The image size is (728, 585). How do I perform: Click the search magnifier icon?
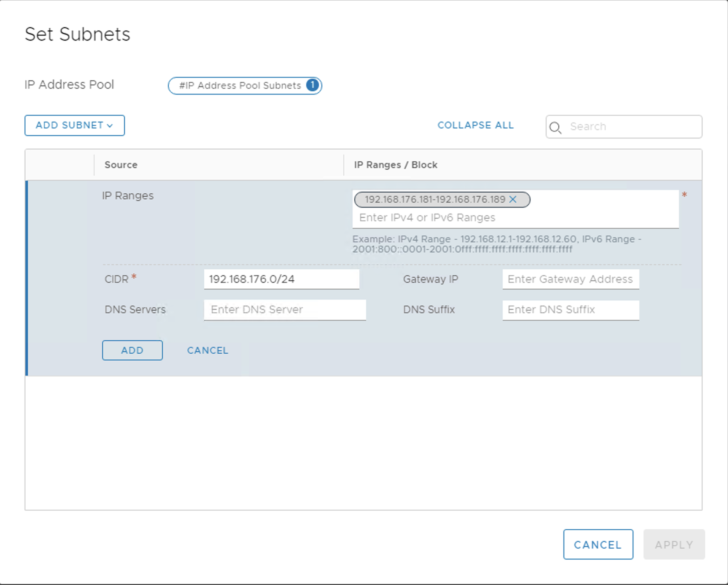[555, 127]
